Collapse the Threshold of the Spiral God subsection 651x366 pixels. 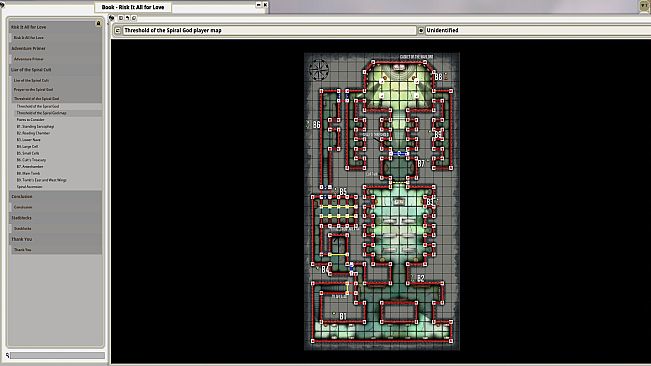click(57, 99)
